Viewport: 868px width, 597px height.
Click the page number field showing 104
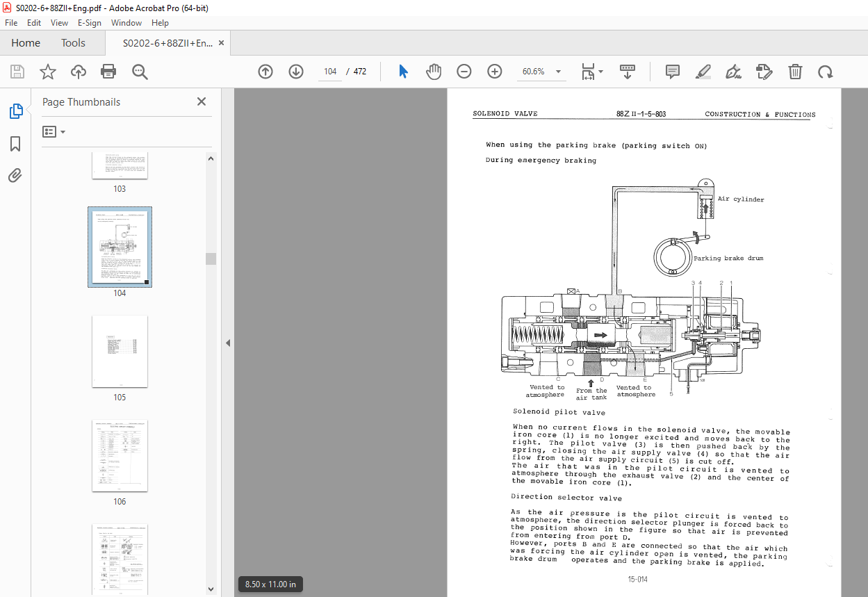click(x=330, y=72)
